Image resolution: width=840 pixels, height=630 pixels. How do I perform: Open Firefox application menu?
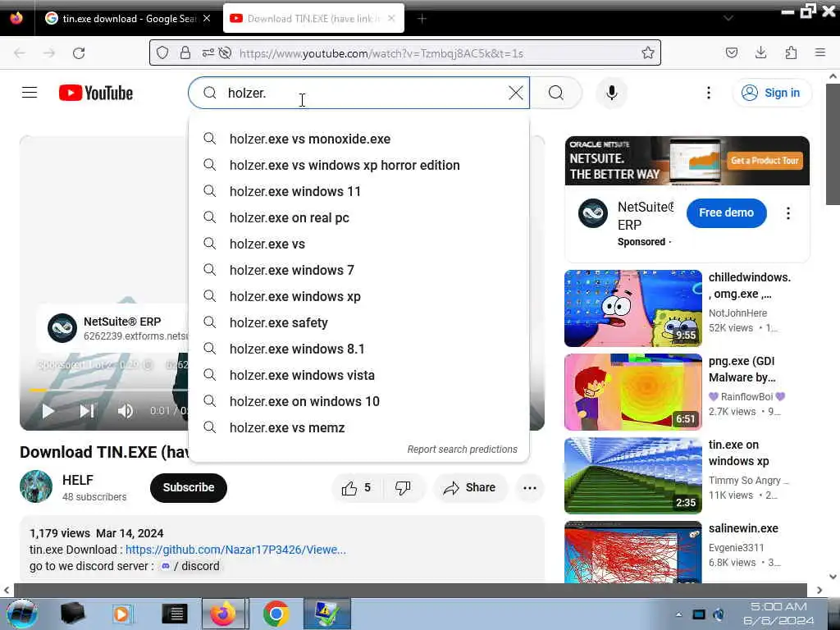(820, 52)
